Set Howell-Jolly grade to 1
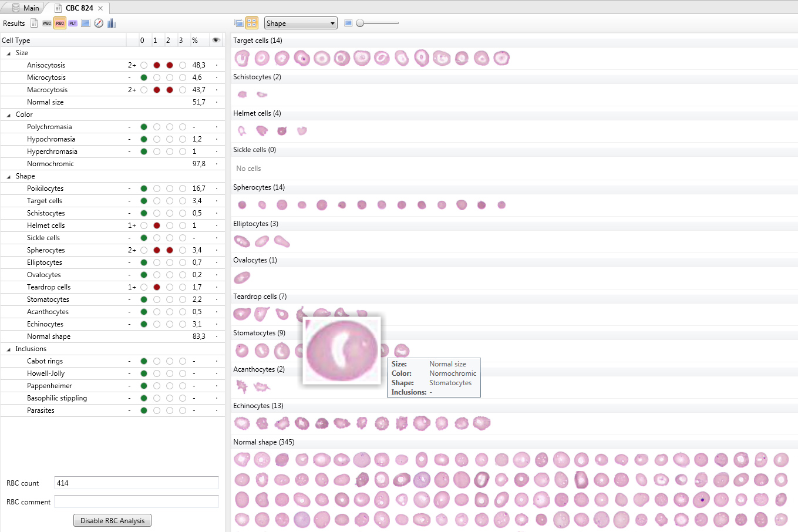Viewport: 798px width, 532px height. [x=157, y=373]
